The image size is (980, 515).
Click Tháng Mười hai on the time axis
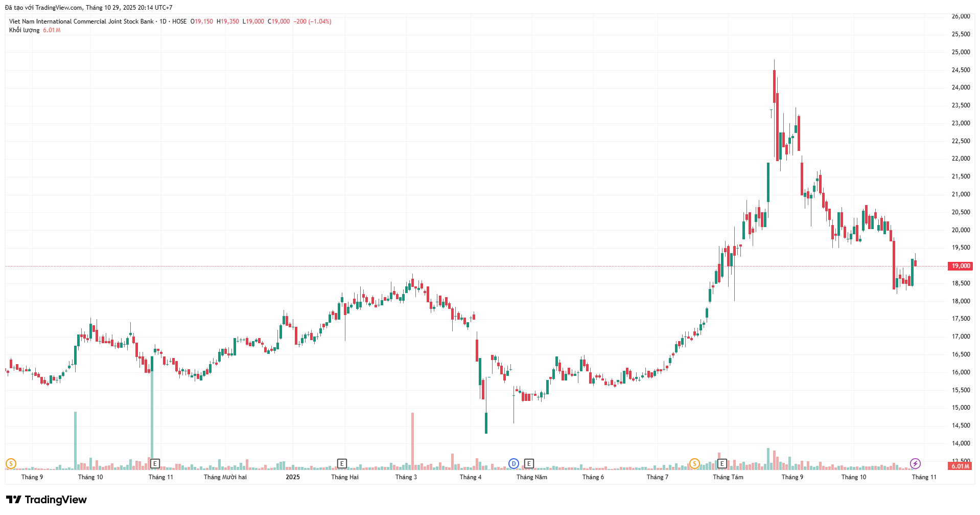[x=225, y=477]
